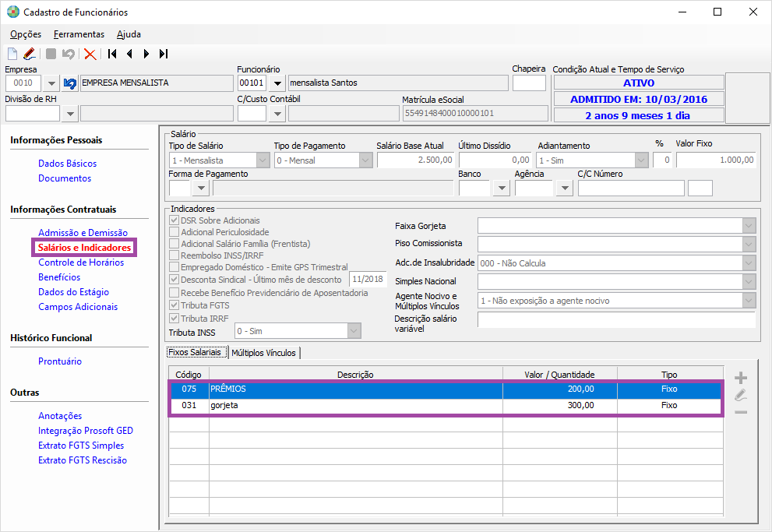772x532 pixels.
Task: Click Descrição salário variável field
Action: coord(616,320)
